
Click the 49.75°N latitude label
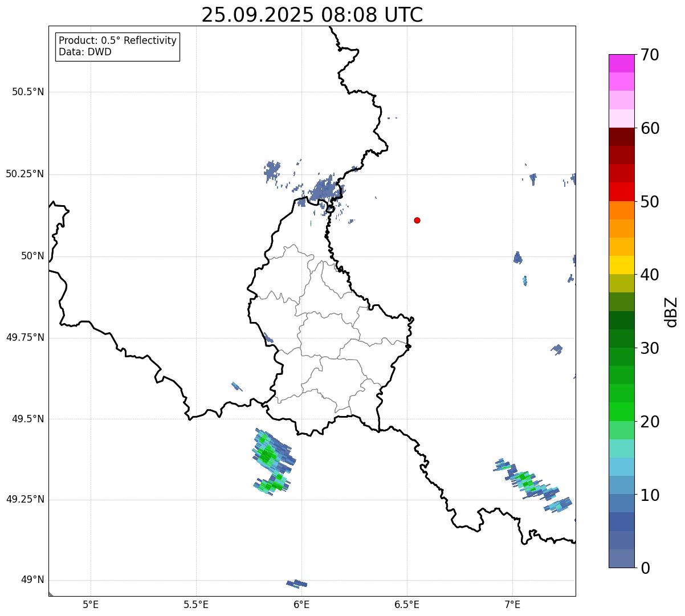point(25,337)
